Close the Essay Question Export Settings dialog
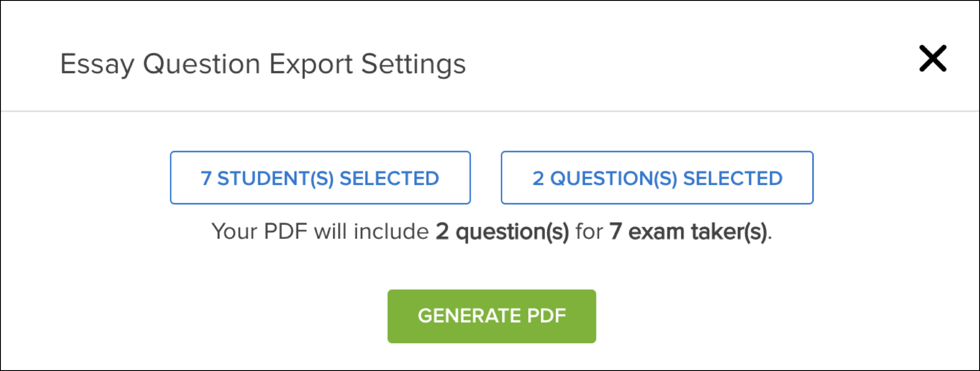980x371 pixels. [932, 58]
